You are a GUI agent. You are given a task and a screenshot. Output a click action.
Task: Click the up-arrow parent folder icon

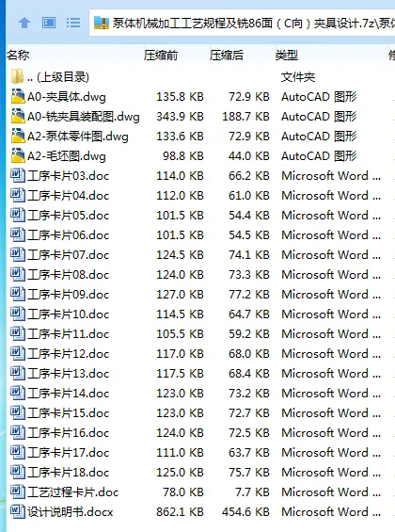(x=24, y=24)
